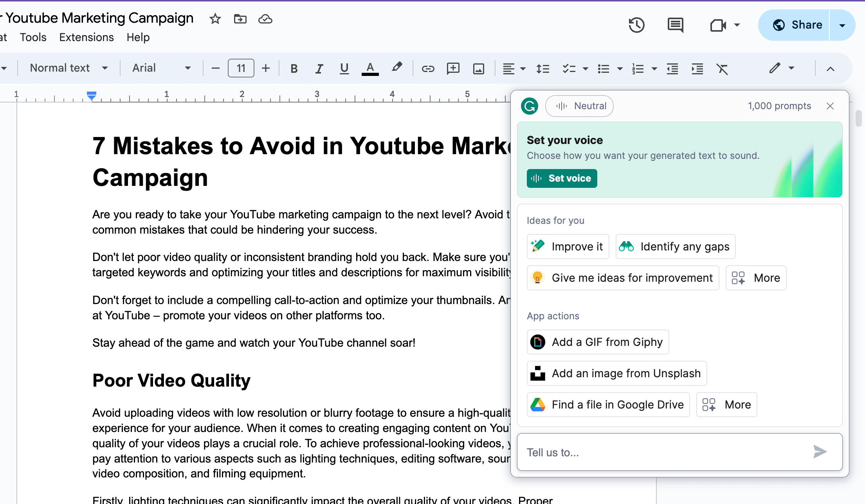Click the Improve it suggestion button
The image size is (865, 504).
tap(569, 247)
